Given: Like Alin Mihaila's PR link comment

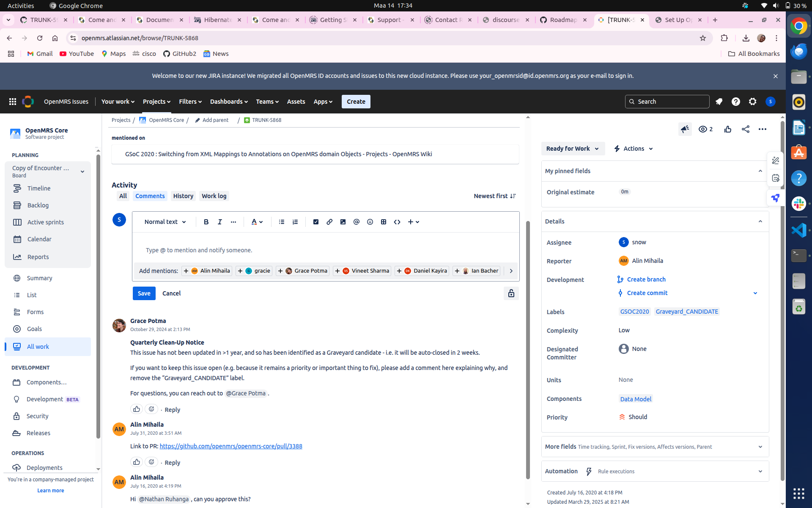Looking at the screenshot, I should pos(136,462).
